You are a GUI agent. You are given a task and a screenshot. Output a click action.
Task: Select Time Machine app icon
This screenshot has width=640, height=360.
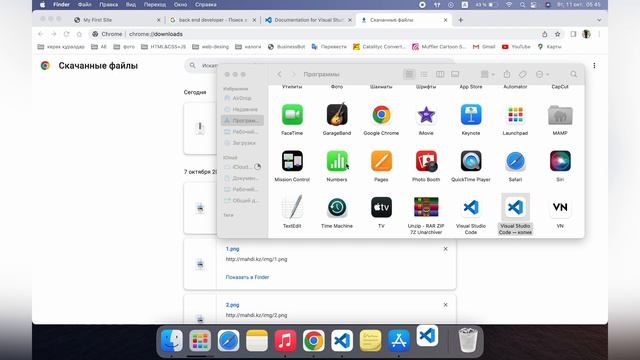(337, 207)
